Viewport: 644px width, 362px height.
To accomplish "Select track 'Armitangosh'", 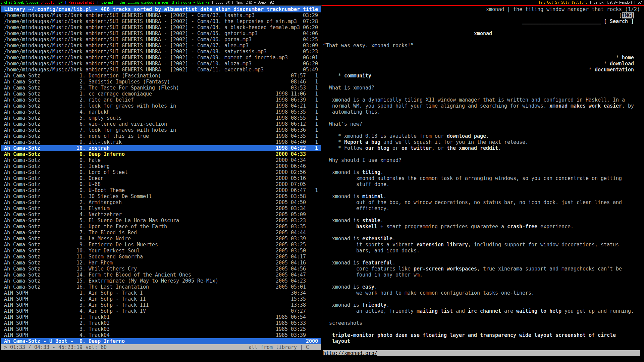I will tap(161, 202).
